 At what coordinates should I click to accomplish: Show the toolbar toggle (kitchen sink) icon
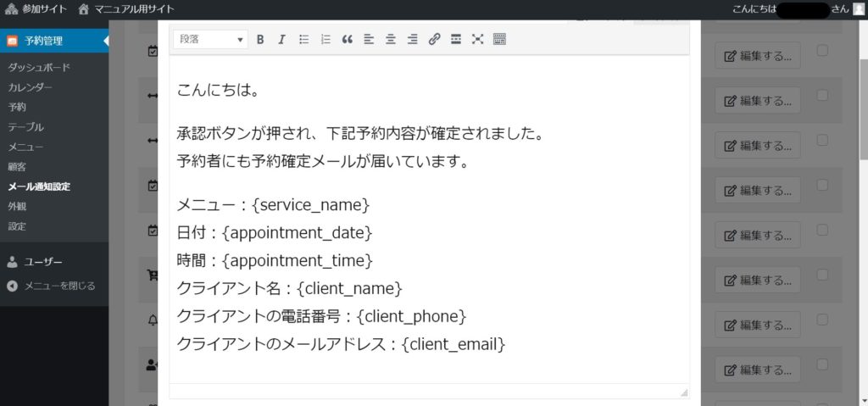pos(499,39)
